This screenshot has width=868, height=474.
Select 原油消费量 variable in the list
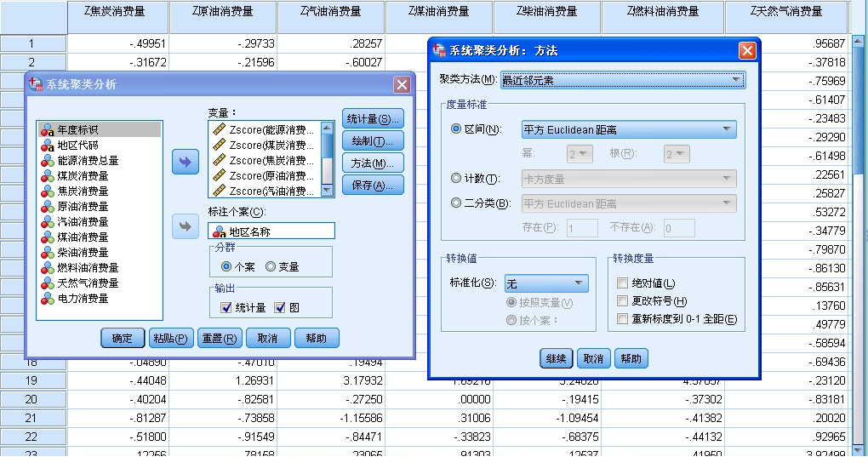(x=100, y=207)
